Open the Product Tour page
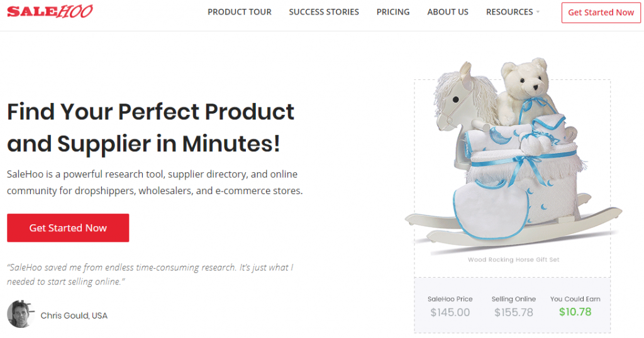 tap(240, 12)
